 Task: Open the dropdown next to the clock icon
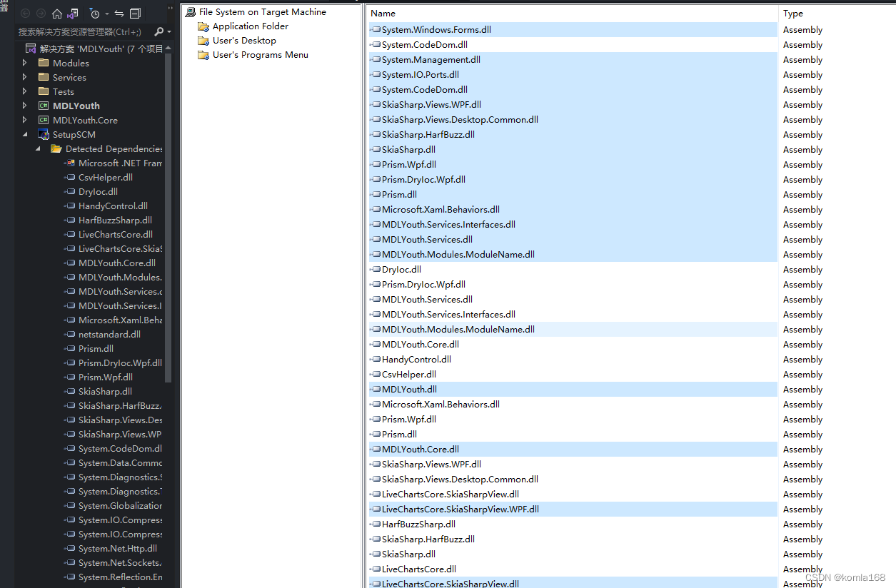107,14
